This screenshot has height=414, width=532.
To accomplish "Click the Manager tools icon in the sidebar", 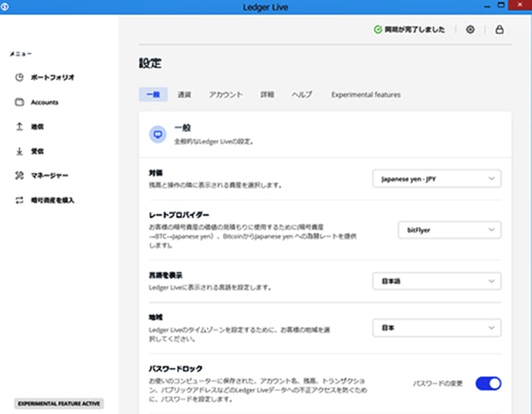I will (x=19, y=175).
